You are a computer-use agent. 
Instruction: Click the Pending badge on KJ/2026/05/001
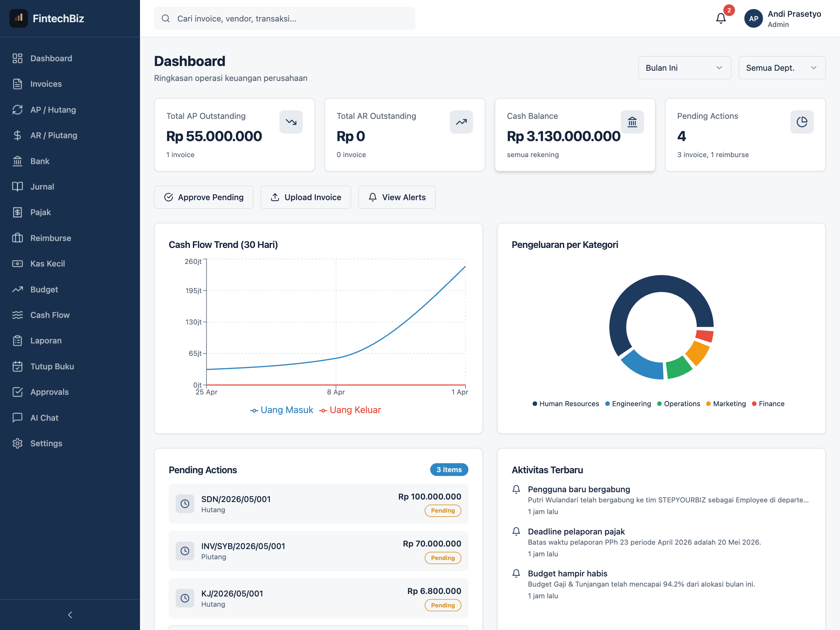[443, 605]
